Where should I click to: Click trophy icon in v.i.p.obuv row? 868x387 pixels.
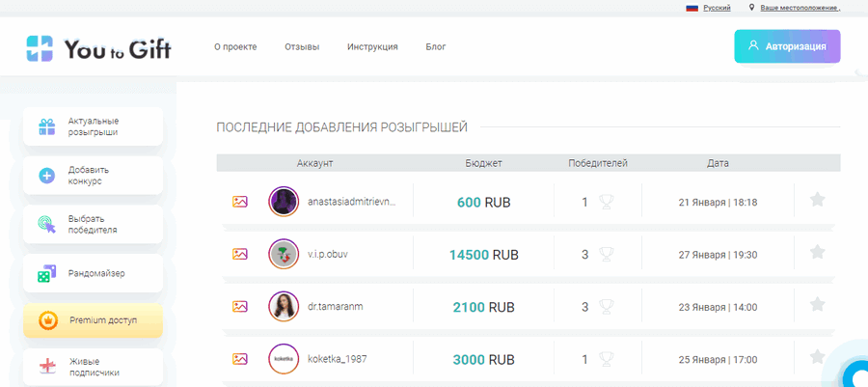[x=607, y=255]
